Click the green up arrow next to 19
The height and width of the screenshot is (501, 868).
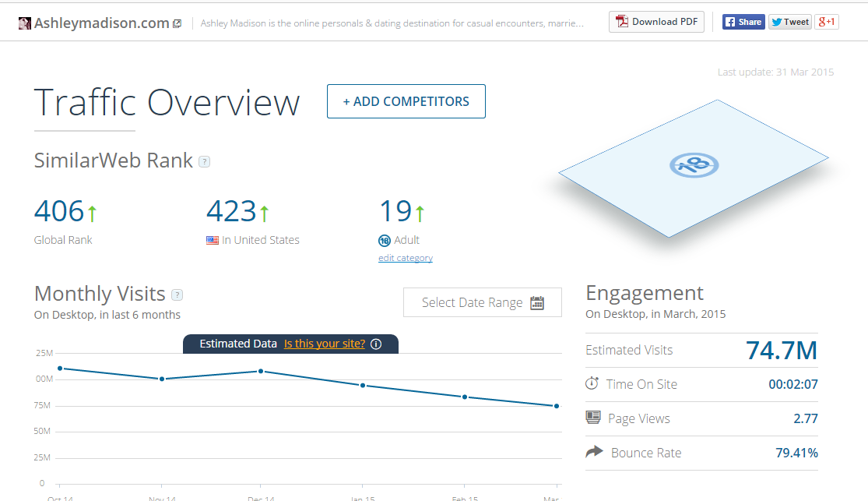420,213
